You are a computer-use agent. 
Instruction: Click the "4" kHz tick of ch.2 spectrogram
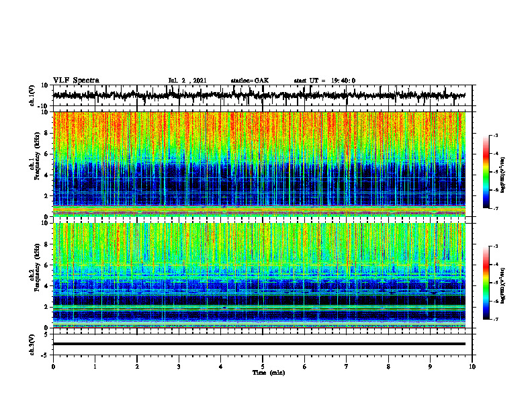(47, 286)
